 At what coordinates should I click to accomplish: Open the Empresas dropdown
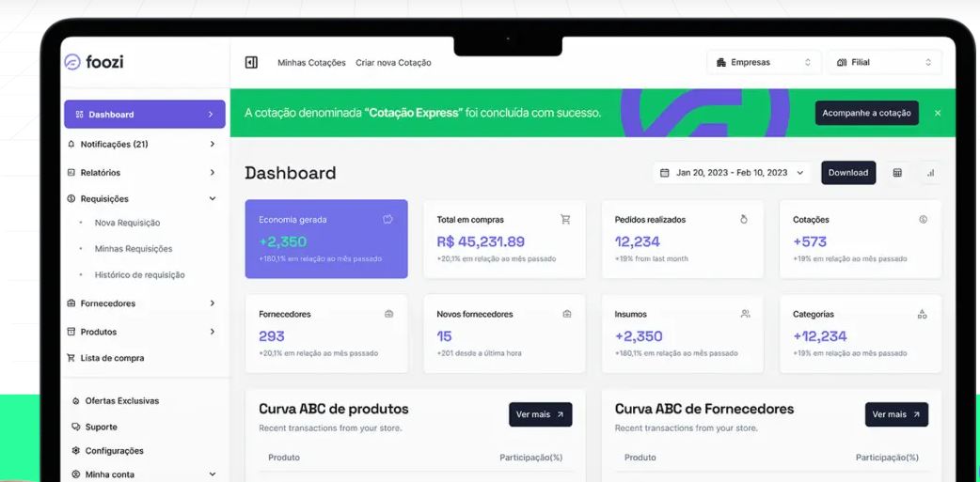pyautogui.click(x=764, y=63)
